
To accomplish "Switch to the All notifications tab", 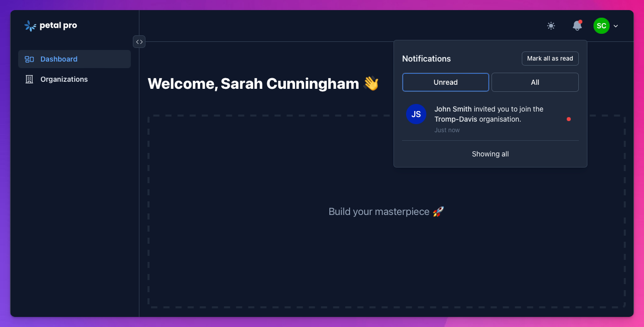I will pos(535,82).
